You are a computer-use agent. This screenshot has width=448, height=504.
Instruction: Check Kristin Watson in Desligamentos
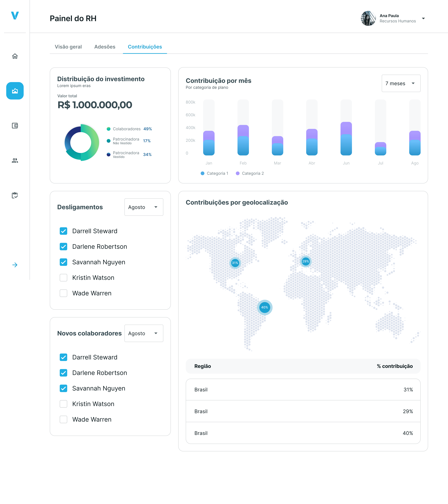63,278
